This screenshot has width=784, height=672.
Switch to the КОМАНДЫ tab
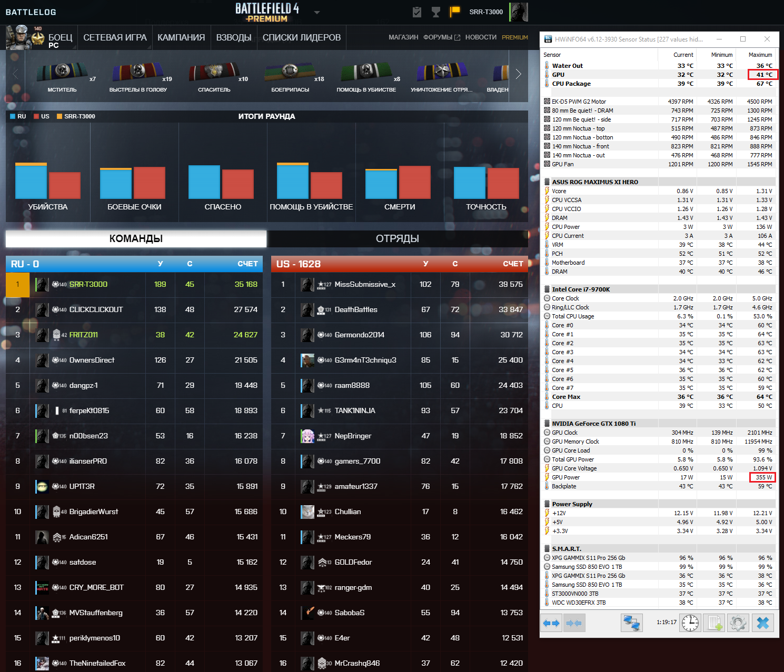pos(136,238)
